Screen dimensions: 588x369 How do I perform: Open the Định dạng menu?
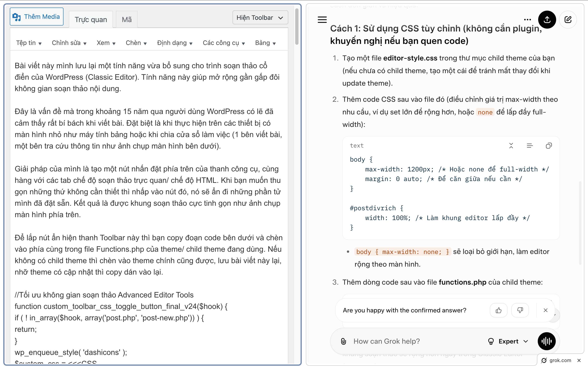pos(175,43)
